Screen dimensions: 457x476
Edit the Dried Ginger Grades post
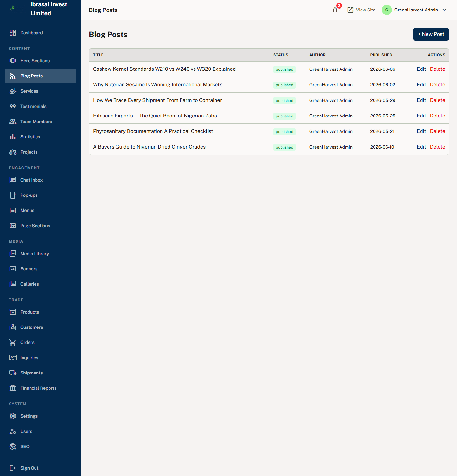[x=421, y=147]
